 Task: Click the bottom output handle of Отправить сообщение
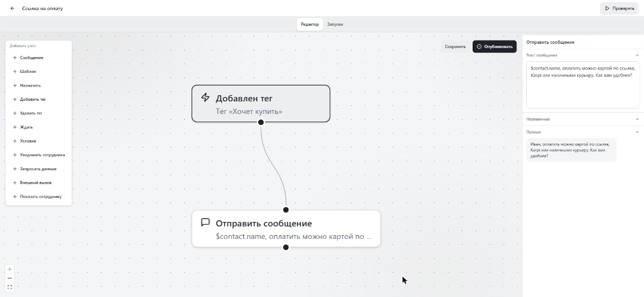coord(286,247)
